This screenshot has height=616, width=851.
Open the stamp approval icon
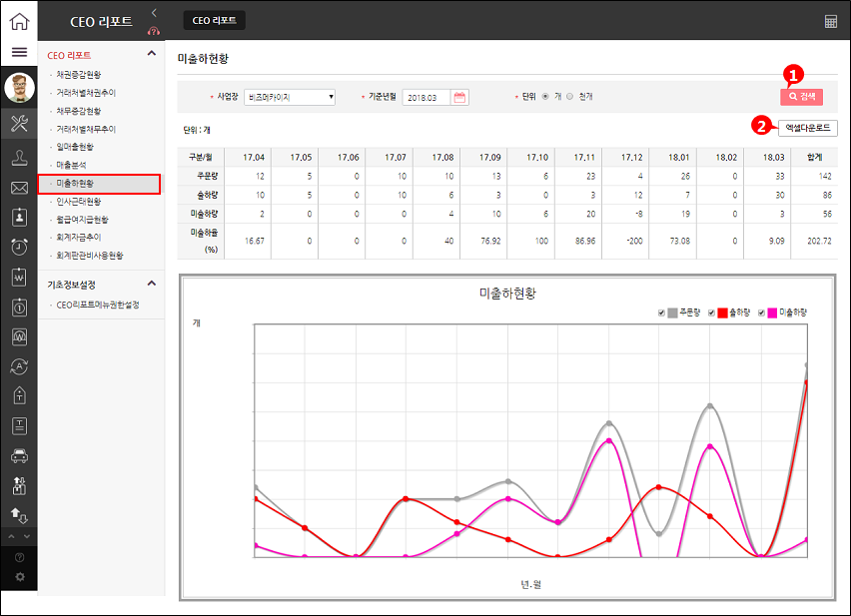click(20, 159)
